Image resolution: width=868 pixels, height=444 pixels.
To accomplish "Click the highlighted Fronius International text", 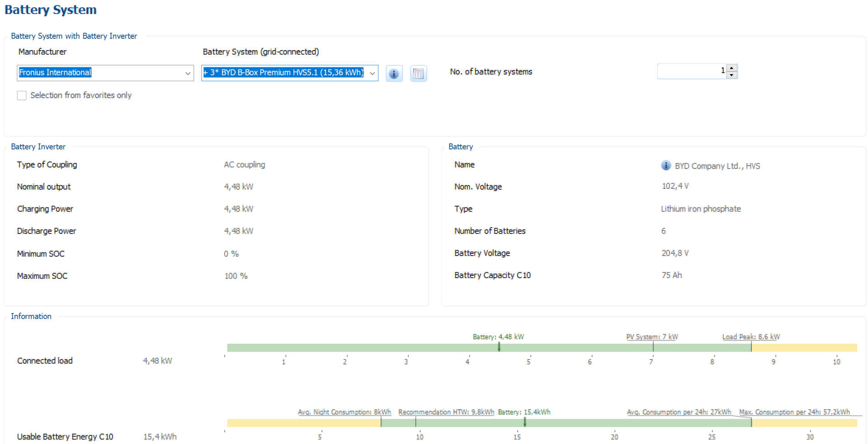I will [x=55, y=73].
